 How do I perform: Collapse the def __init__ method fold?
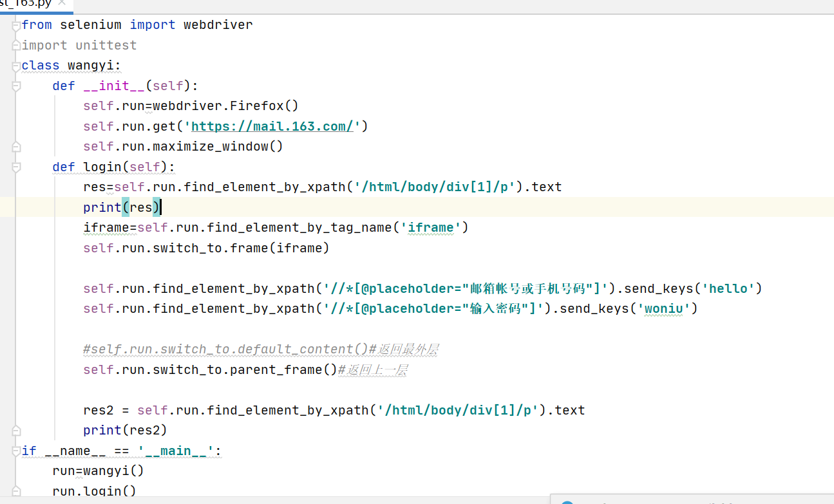pyautogui.click(x=16, y=86)
